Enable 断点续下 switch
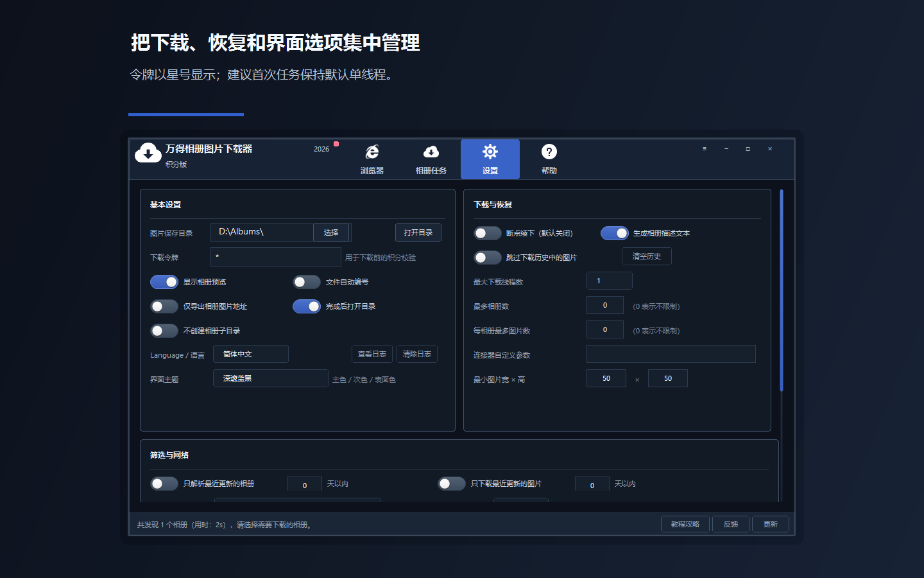The width and height of the screenshot is (924, 578). click(x=488, y=233)
